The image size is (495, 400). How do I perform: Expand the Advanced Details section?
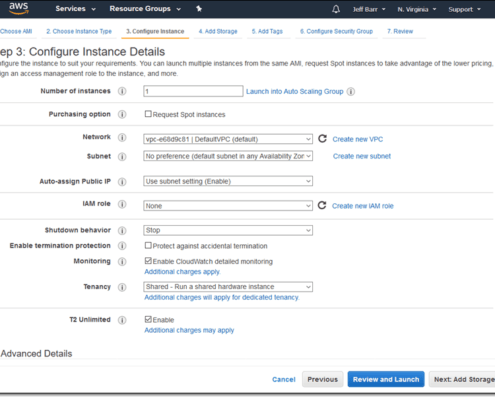coord(36,353)
